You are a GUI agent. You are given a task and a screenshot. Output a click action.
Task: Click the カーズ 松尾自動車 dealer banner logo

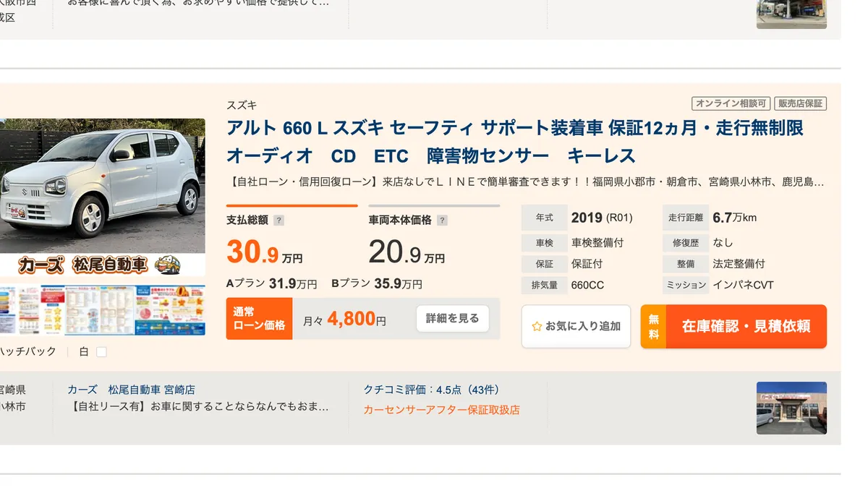point(101,265)
